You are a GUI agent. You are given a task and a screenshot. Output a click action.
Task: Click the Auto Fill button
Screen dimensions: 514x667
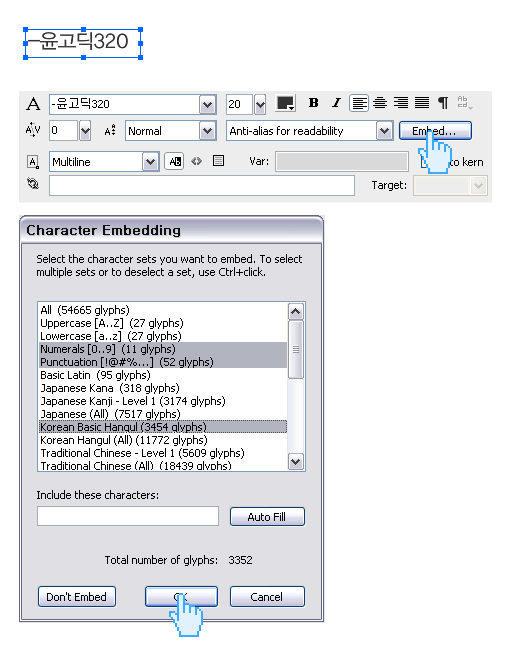[267, 516]
